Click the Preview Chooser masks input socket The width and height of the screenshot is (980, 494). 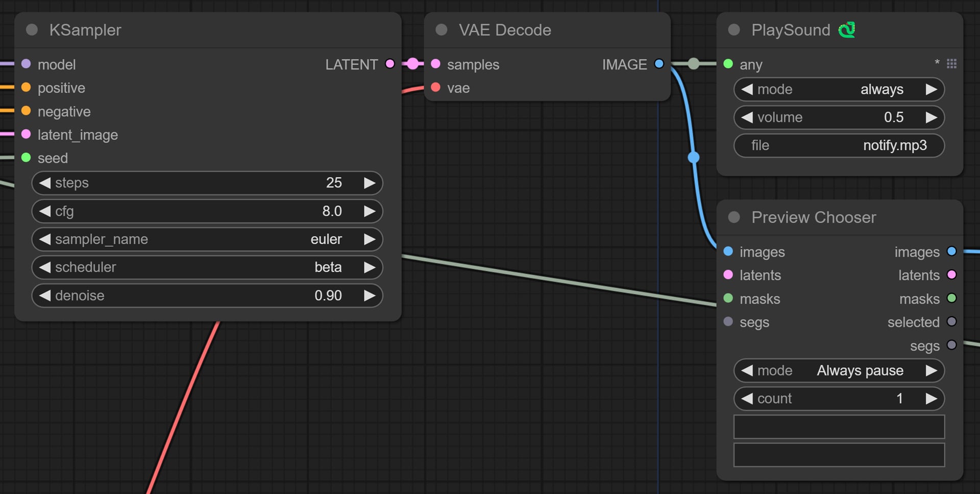[728, 298]
